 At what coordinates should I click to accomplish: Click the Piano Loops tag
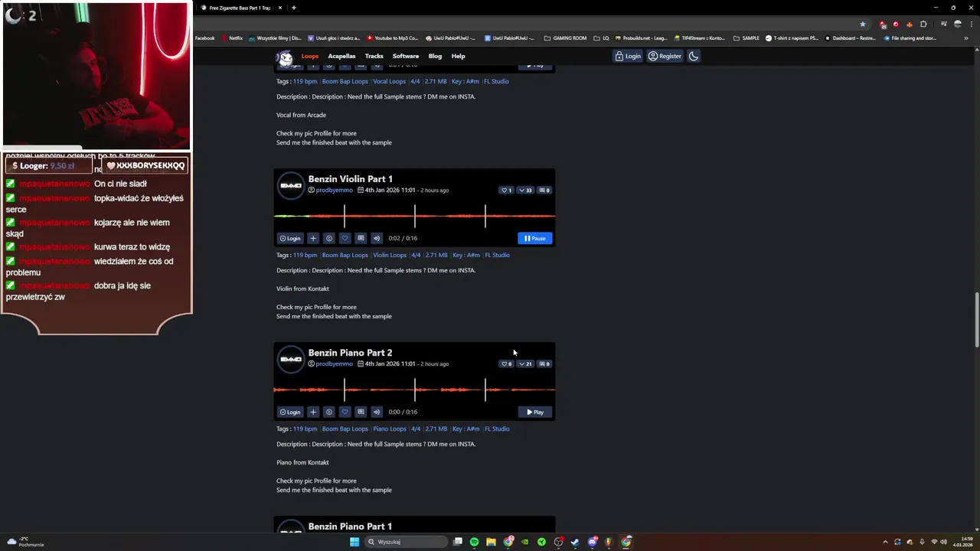(x=390, y=429)
